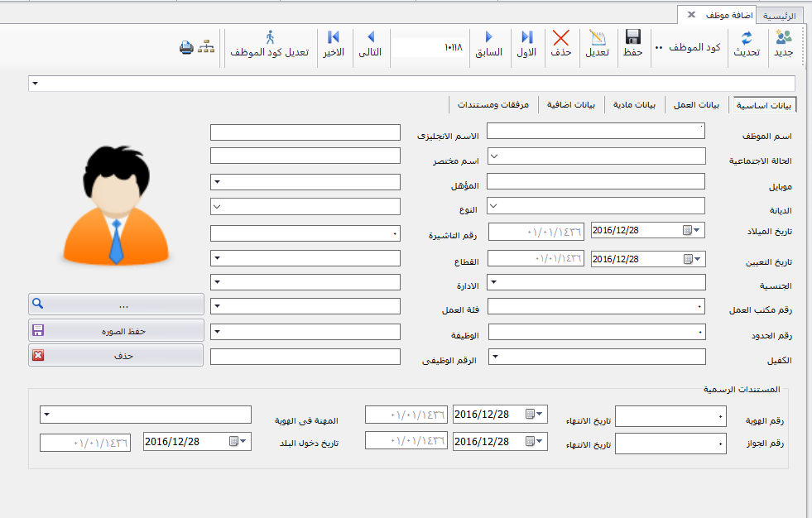The width and height of the screenshot is (812, 518).
Task: Switch to the بيانات العمل tab
Action: pyautogui.click(x=698, y=104)
